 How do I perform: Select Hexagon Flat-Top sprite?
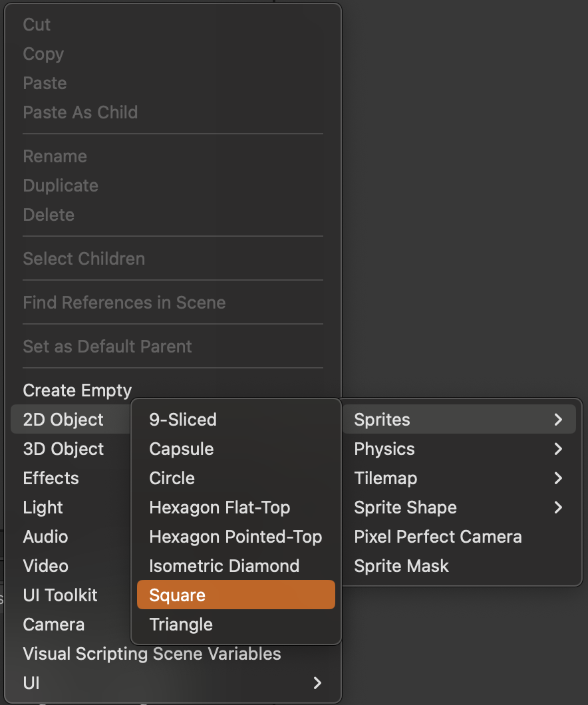pyautogui.click(x=220, y=507)
